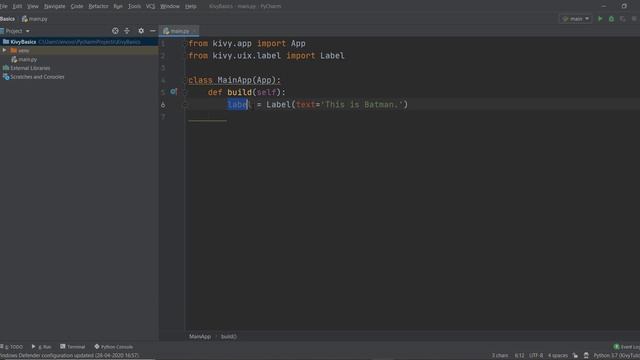Close the main.py editor tab
Screen dimensions: 640x360
coord(194,31)
